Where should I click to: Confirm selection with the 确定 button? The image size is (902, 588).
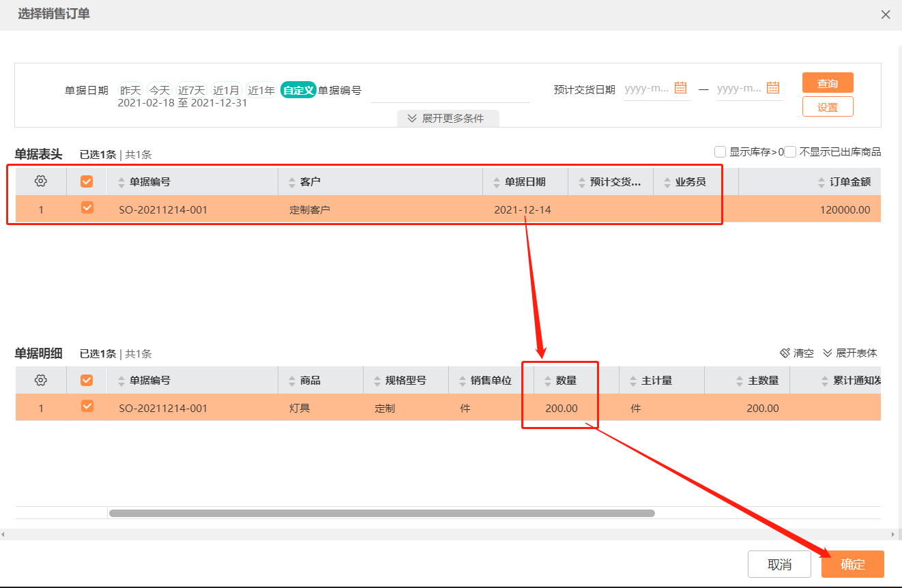point(852,564)
